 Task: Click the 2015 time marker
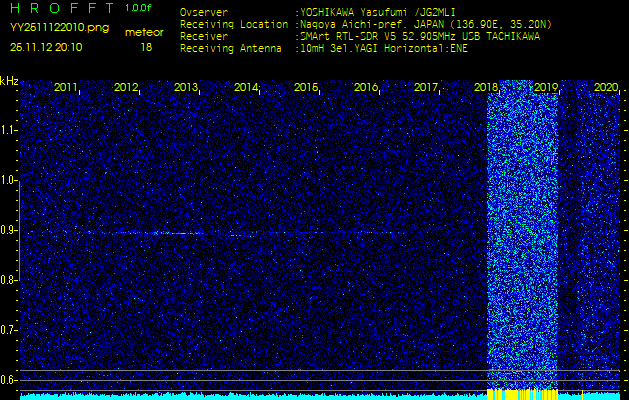(x=306, y=87)
